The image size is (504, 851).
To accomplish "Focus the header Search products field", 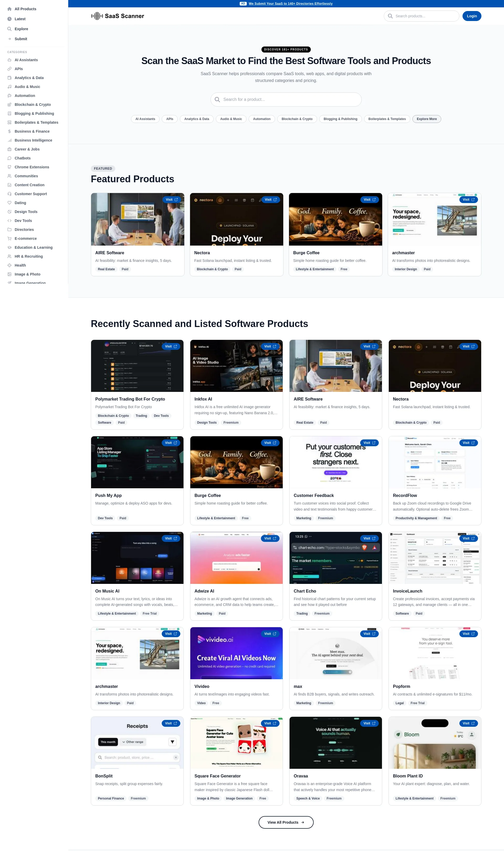I will [422, 16].
